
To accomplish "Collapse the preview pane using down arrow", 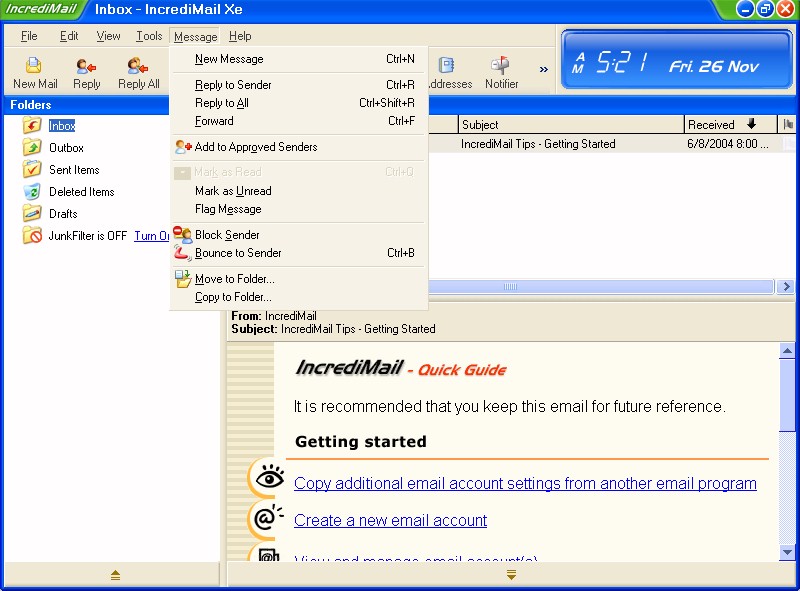I will pyautogui.click(x=511, y=575).
